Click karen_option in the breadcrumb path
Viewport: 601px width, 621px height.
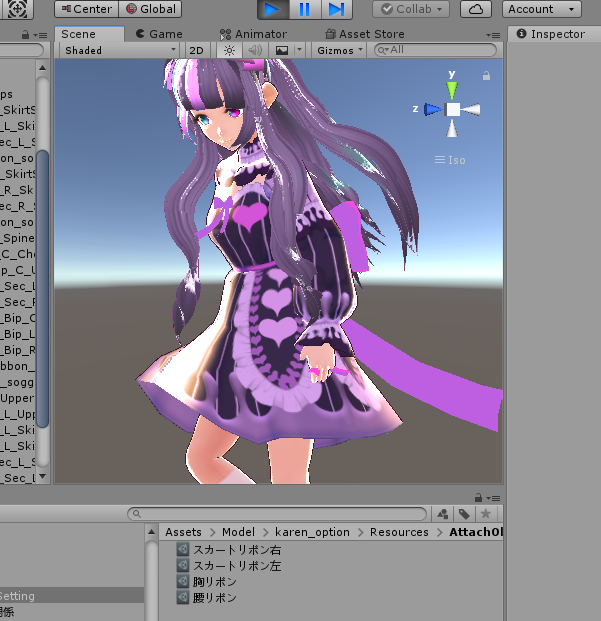pos(312,532)
